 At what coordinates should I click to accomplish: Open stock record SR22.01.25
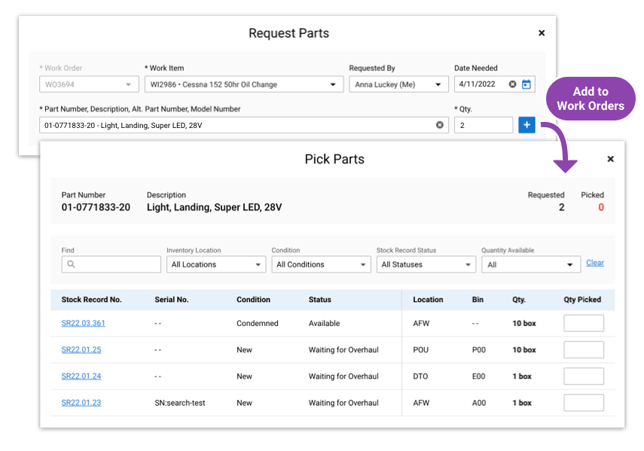pyautogui.click(x=81, y=350)
